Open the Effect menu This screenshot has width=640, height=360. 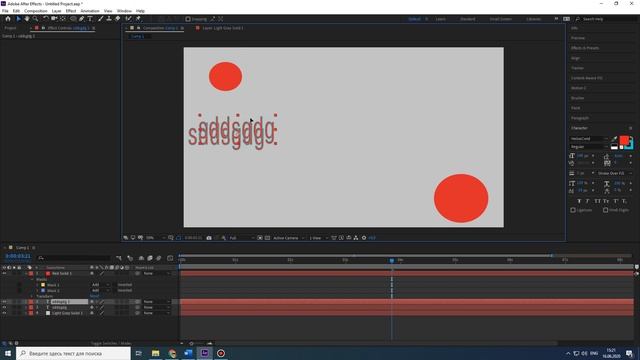[71, 11]
